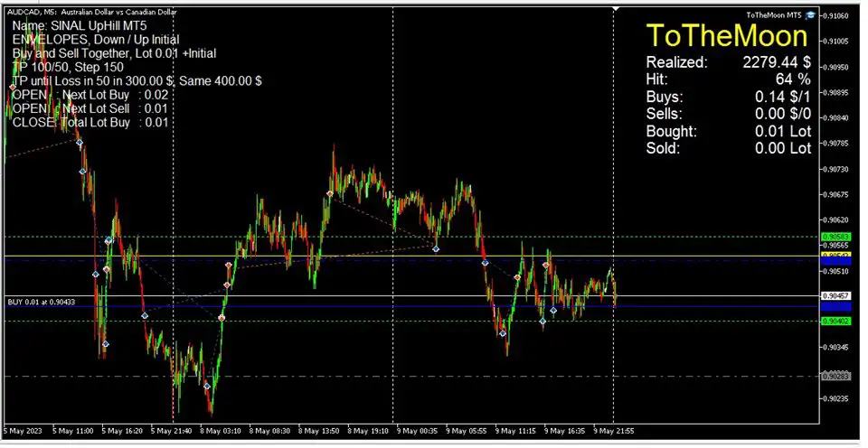This screenshot has height=448, width=868.
Task: Select the green 0.90402 price level tag
Action: [x=836, y=321]
